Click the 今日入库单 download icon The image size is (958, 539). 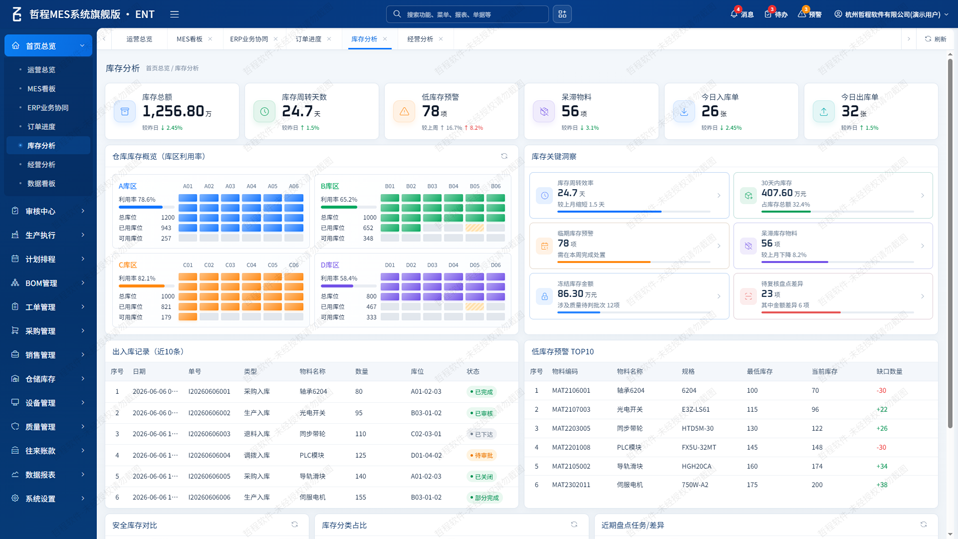click(x=684, y=112)
